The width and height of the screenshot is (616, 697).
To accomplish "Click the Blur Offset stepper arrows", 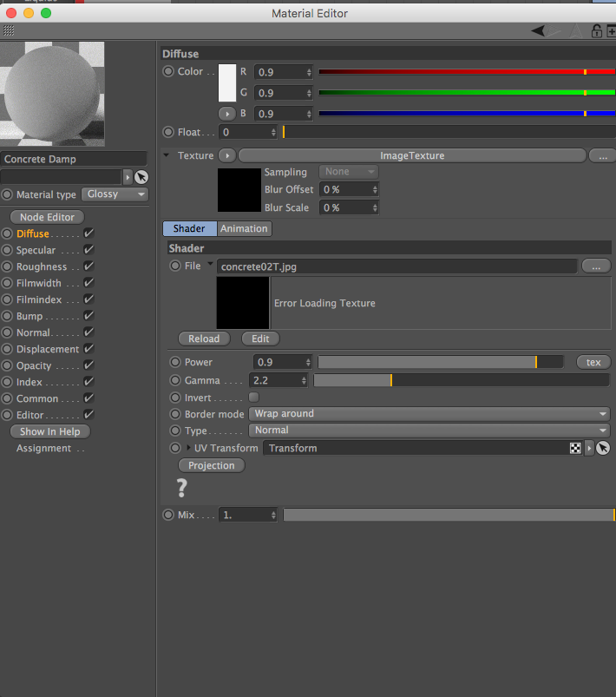I will click(375, 190).
